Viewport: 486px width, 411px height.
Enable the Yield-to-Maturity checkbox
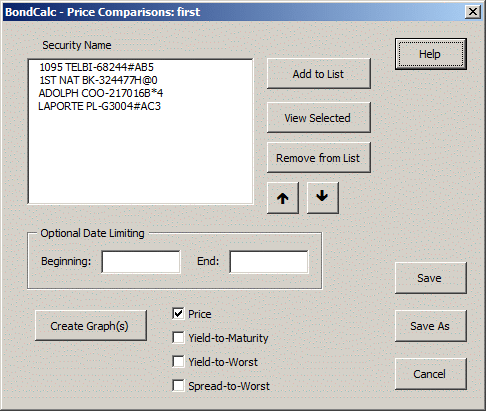(178, 338)
